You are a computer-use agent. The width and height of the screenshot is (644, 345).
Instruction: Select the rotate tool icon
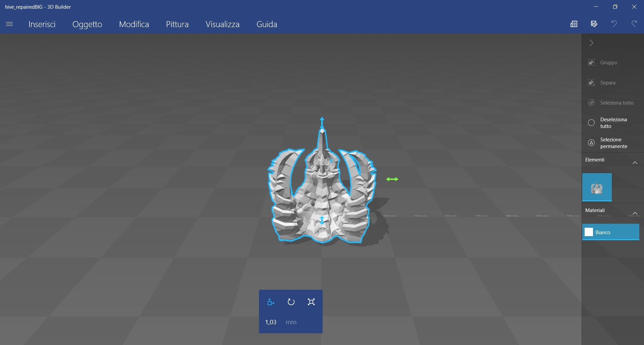pos(291,302)
